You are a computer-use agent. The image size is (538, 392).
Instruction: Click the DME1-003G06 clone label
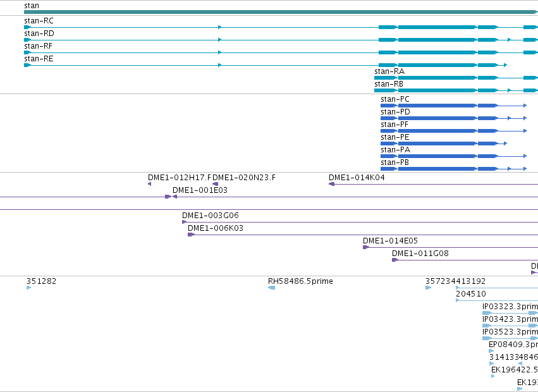[211, 216]
